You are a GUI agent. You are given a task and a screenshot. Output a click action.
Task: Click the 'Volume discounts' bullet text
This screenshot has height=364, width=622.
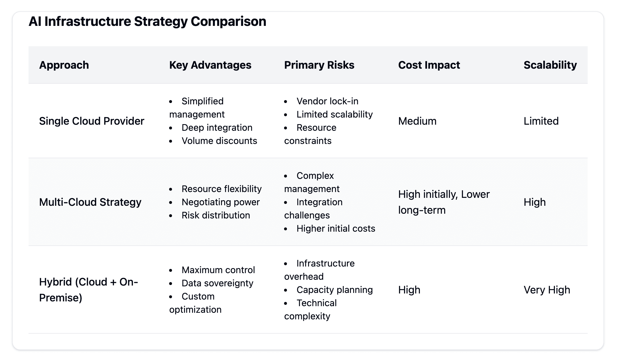[219, 141]
